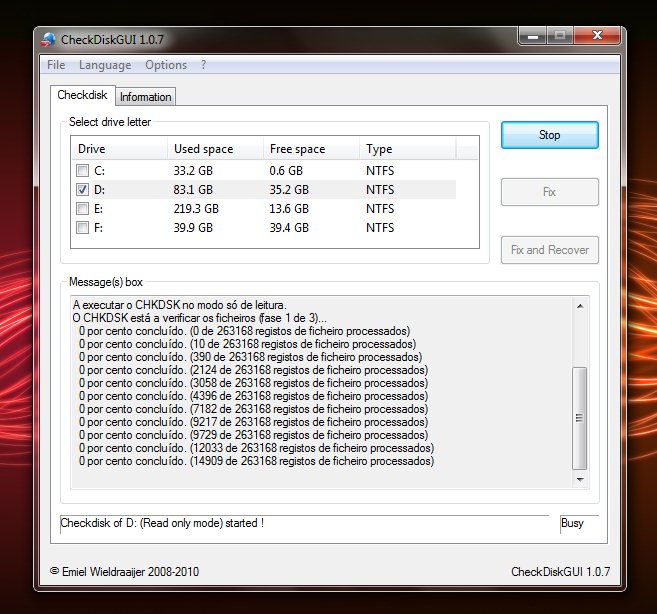
Task: Click the CheckDiskGUI 1.0.7 footer label
Action: point(561,572)
